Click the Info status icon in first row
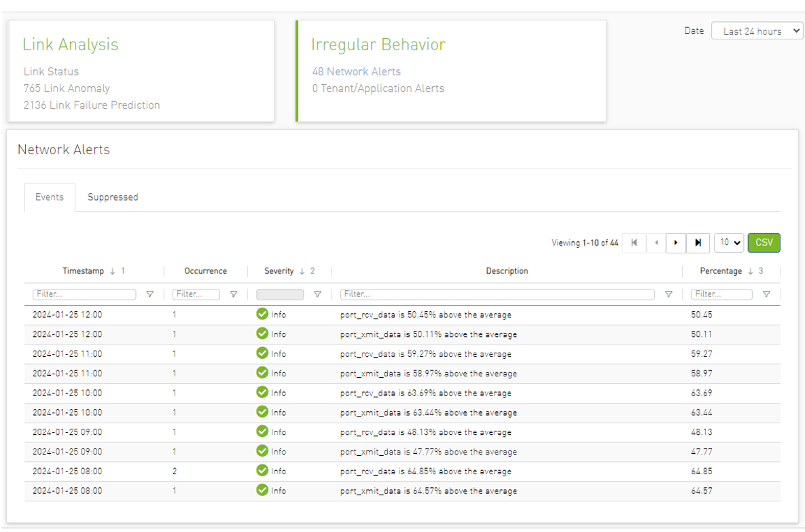This screenshot has width=805, height=532. click(x=262, y=315)
